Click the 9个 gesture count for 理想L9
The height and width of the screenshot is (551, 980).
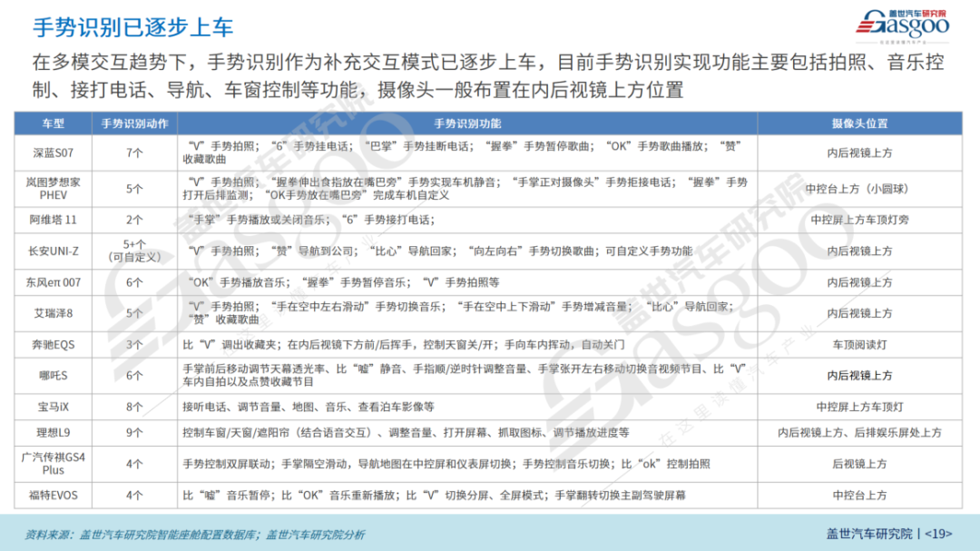pos(135,433)
